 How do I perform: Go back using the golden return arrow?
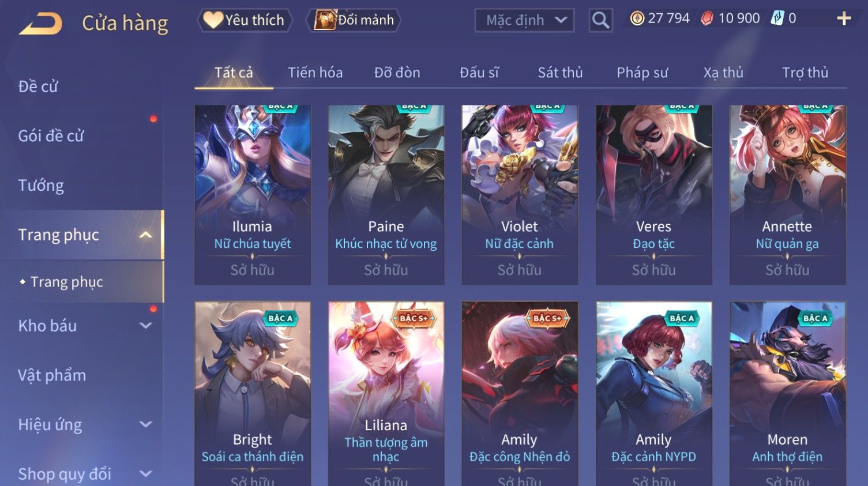(40, 24)
